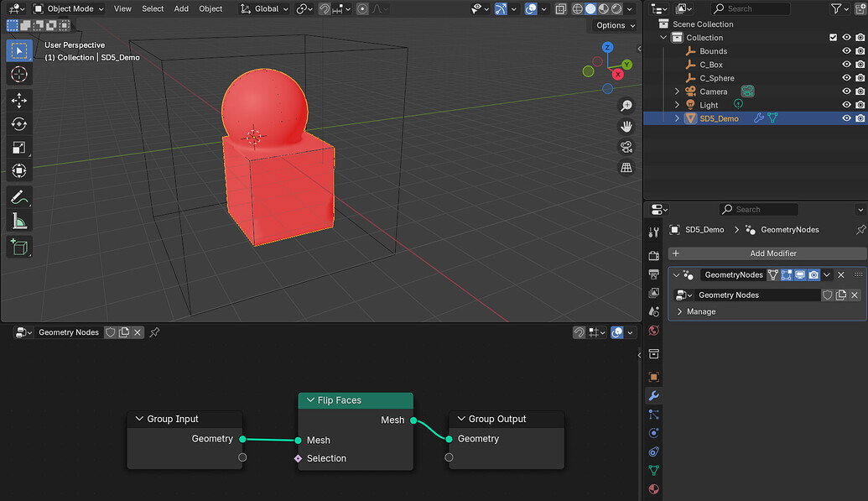Screen dimensions: 868x501
Task: Open the Object Constraints properties tab
Action: 654,451
